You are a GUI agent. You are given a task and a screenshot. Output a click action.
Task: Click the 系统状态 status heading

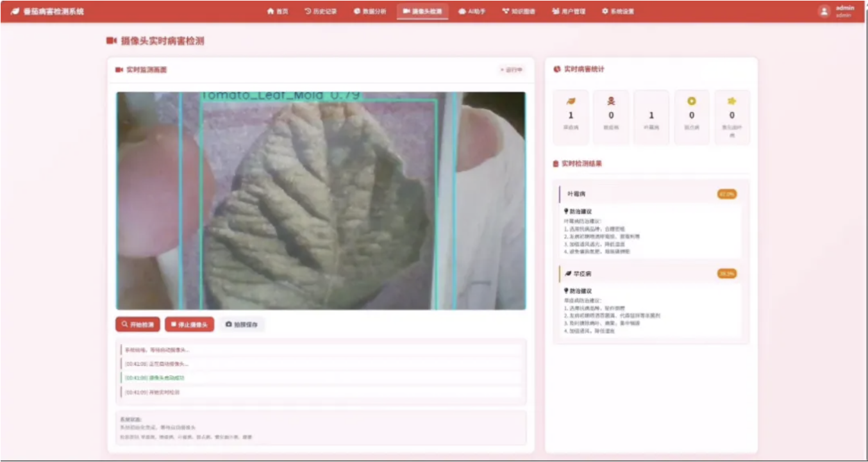point(131,420)
